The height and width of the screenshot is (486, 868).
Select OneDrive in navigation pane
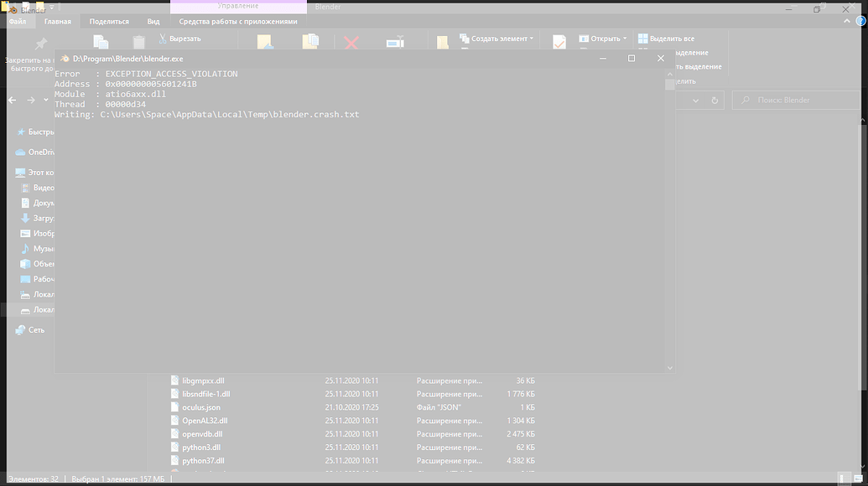pyautogui.click(x=35, y=152)
